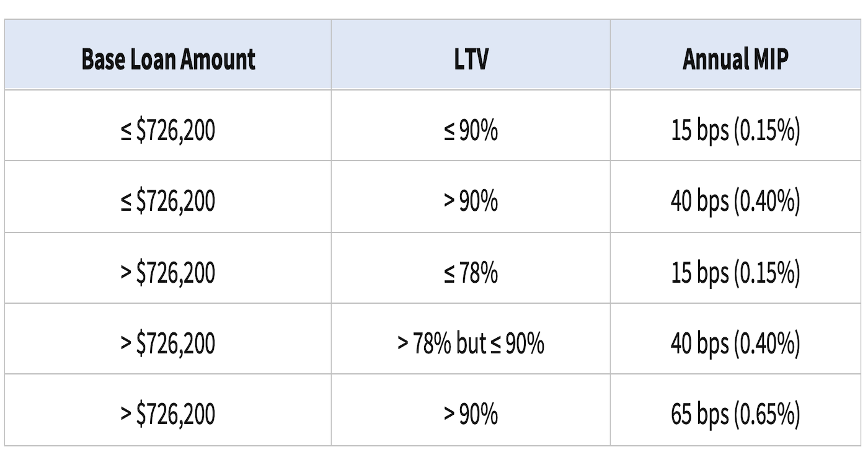Image resolution: width=868 pixels, height=465 pixels.
Task: Select > $726,200 cell in the last row
Action: (x=168, y=414)
